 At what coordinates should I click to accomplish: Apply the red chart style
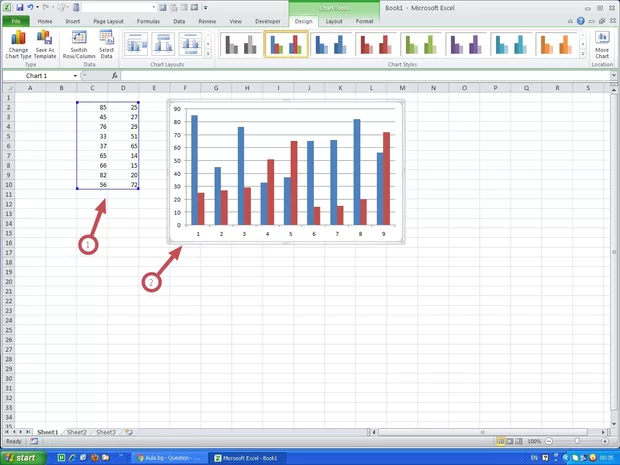tap(376, 44)
